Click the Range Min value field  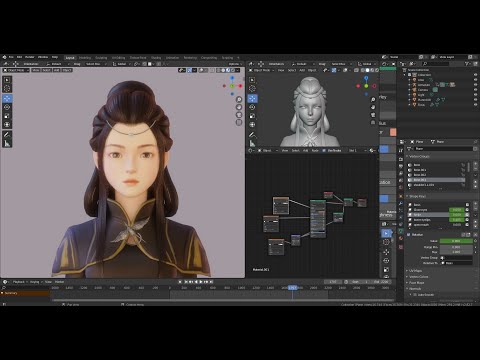click(456, 247)
